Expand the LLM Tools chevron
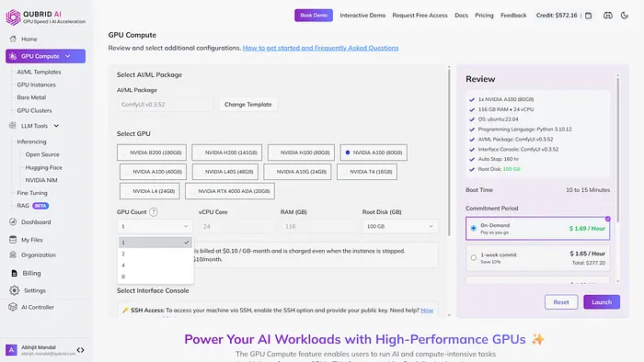This screenshot has height=362, width=644. coord(56,126)
